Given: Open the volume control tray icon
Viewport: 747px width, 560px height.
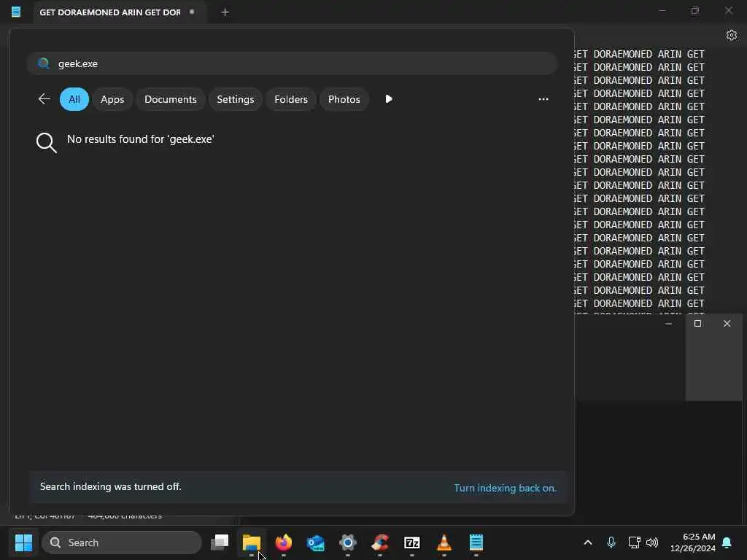Looking at the screenshot, I should tap(651, 542).
